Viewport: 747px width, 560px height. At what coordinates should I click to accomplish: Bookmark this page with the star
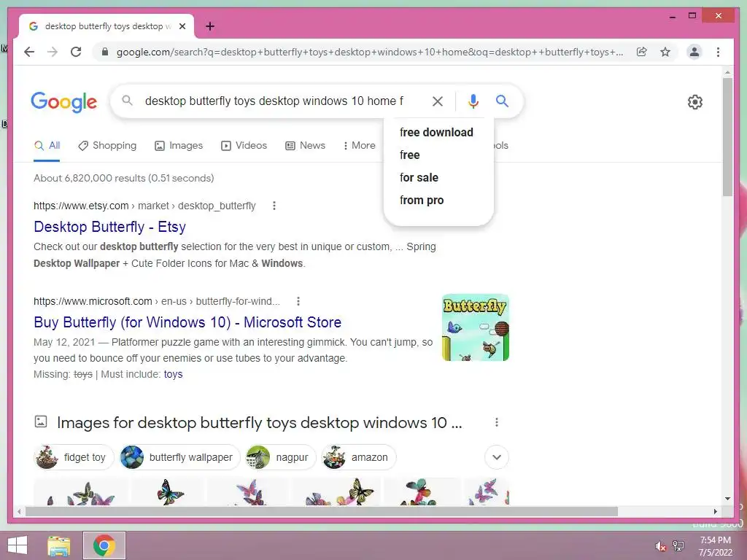pyautogui.click(x=665, y=52)
